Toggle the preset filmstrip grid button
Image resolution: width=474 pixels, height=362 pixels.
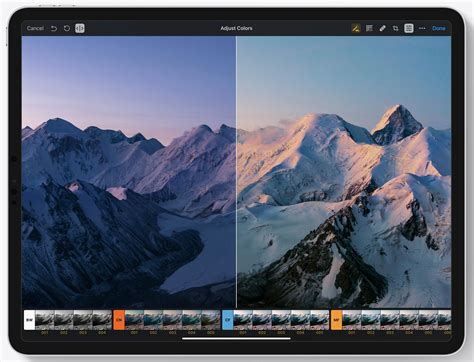[x=409, y=28]
